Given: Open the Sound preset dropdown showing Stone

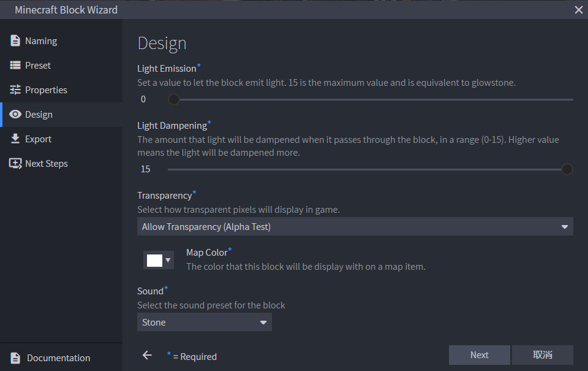Looking at the screenshot, I should [x=205, y=322].
